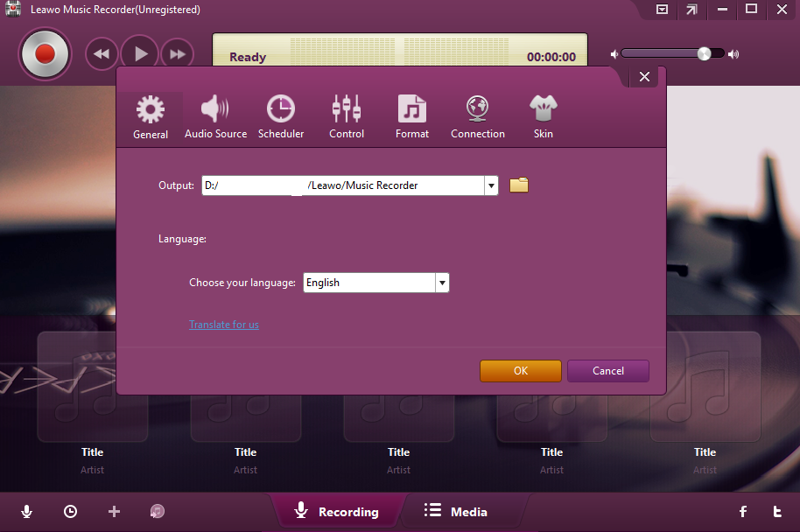Expand the Output path dropdown arrow
The image size is (800, 532).
click(491, 185)
